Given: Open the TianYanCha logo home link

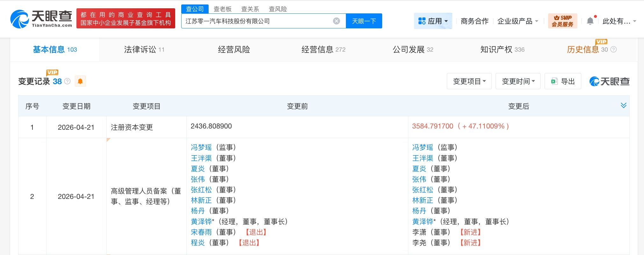Looking at the screenshot, I should pyautogui.click(x=41, y=19).
